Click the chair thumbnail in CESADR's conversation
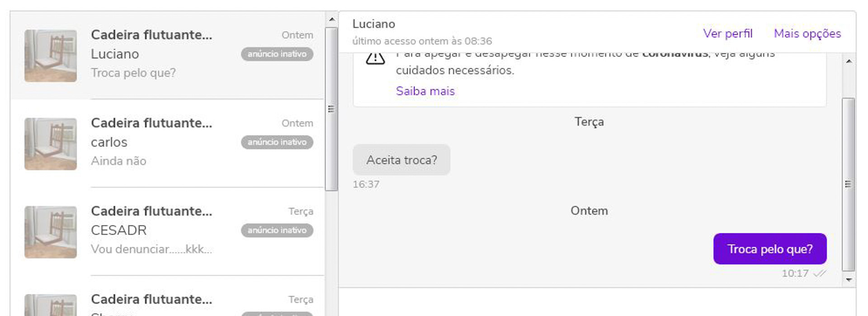This screenshot has height=316, width=868. pyautogui.click(x=50, y=231)
